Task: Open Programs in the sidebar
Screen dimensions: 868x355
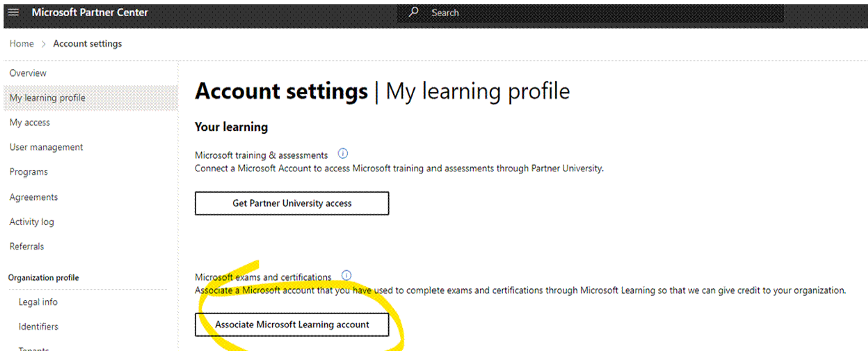Action: pos(29,172)
